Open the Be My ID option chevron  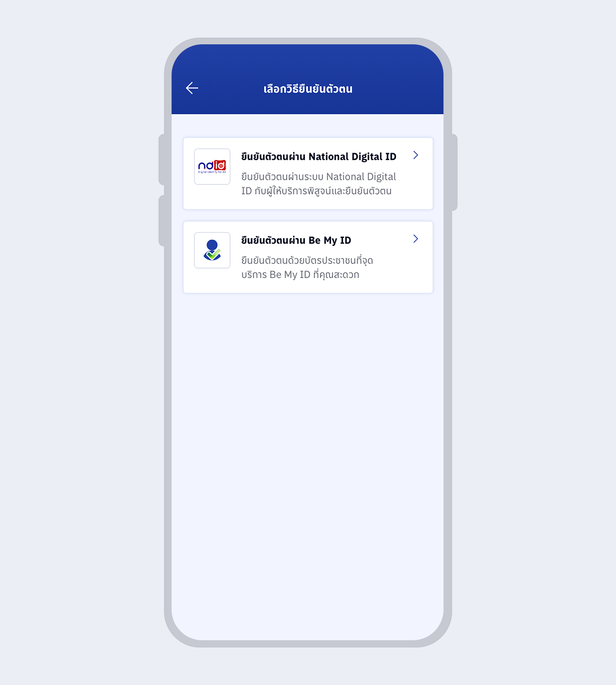pyautogui.click(x=416, y=239)
